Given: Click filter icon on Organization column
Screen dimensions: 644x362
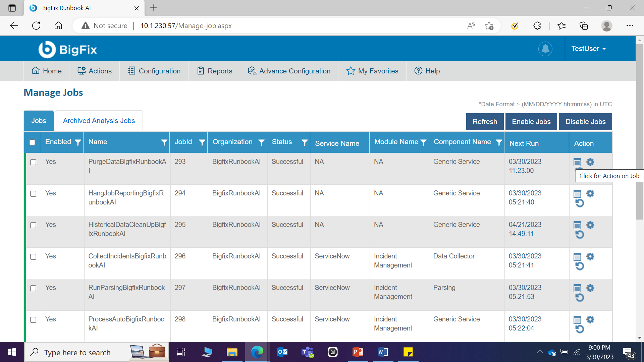Looking at the screenshot, I should [261, 142].
